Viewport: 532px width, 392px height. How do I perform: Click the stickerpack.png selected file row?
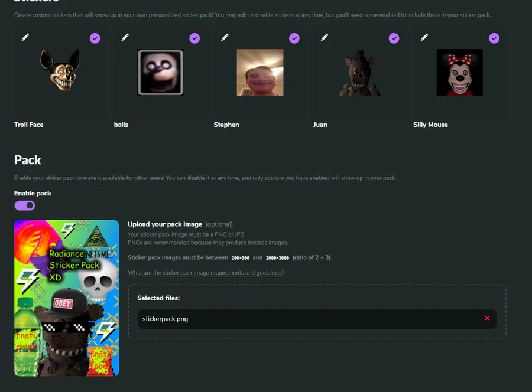tap(317, 319)
